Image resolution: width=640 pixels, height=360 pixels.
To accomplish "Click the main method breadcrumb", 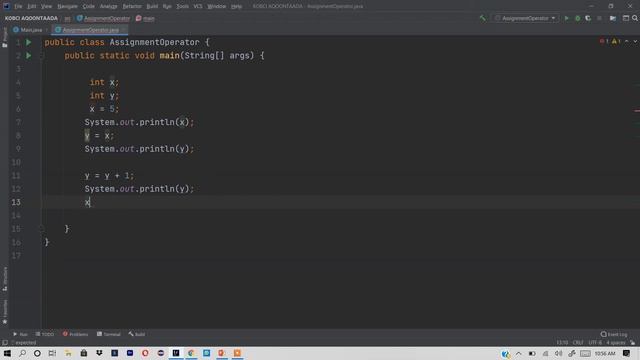I will (145, 18).
